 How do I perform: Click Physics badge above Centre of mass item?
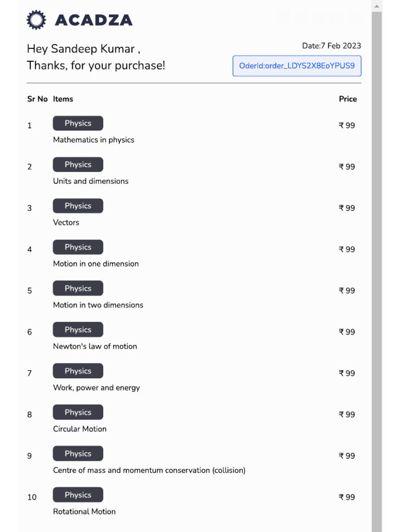pos(78,454)
